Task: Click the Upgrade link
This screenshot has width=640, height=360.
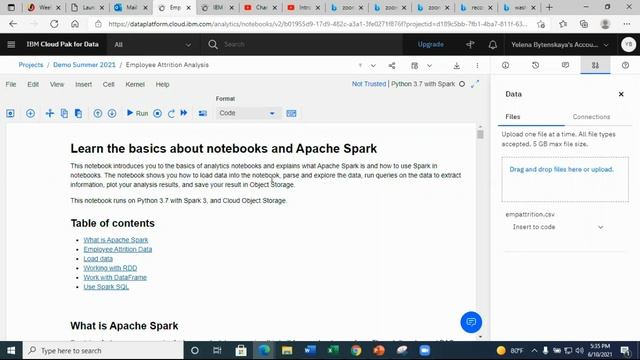Action: [430, 44]
